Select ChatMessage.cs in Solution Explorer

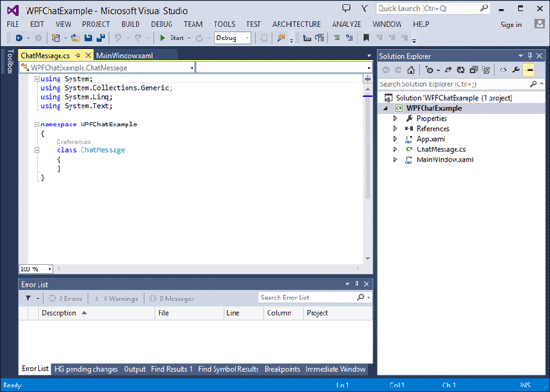coord(441,149)
